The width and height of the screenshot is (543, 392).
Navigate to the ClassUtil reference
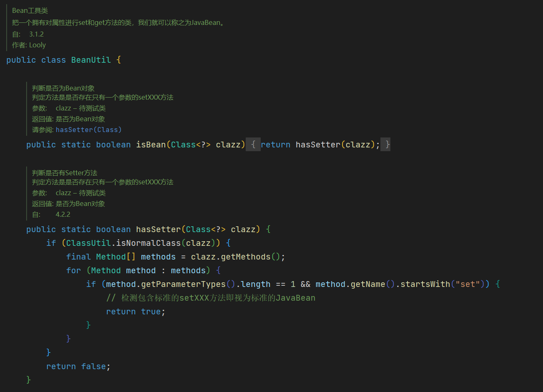(x=88, y=243)
